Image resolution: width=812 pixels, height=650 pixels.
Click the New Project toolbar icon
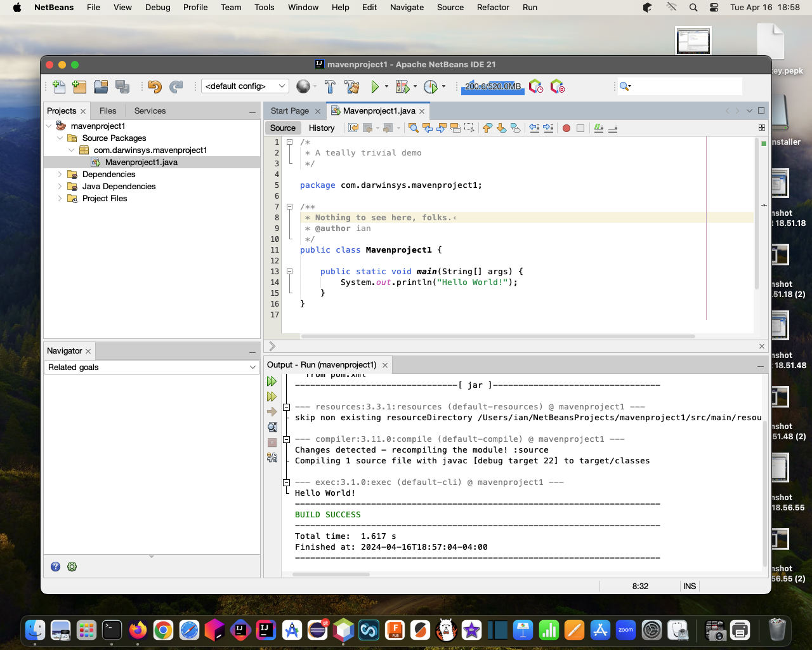point(79,86)
